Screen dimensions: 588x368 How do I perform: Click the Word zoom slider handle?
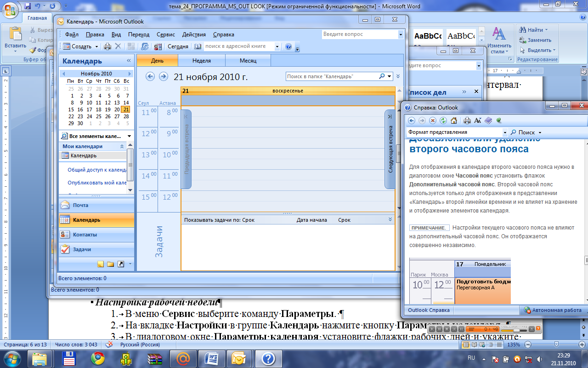pos(556,344)
